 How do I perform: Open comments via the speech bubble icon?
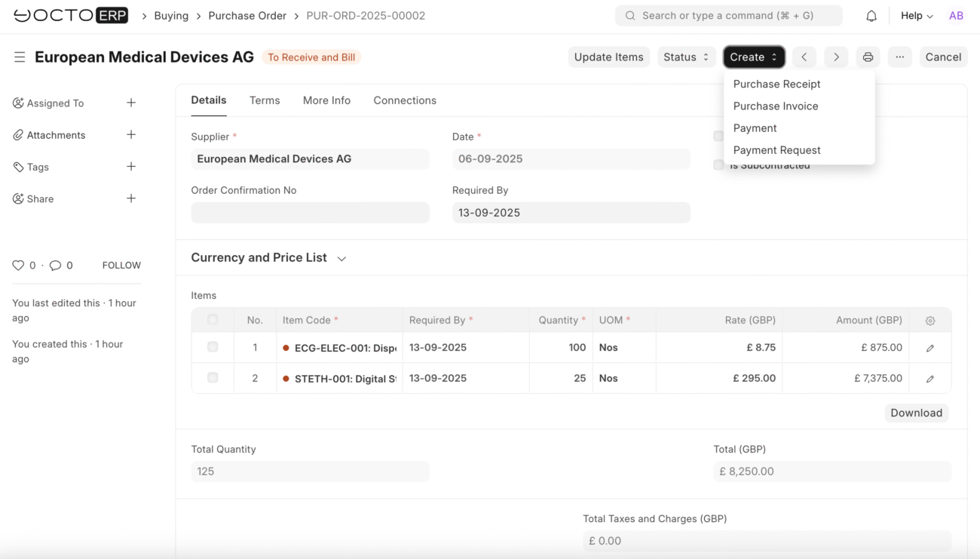click(x=55, y=266)
